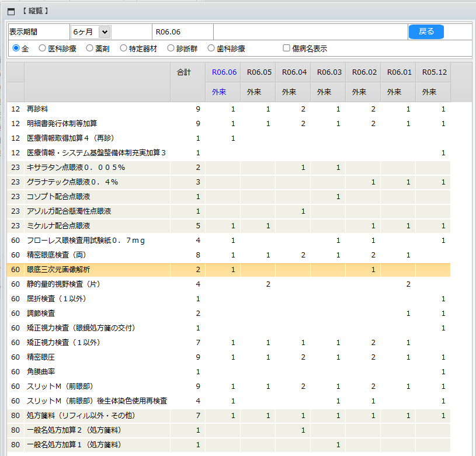
Task: Click the 合計 value for 再診料
Action: [198, 109]
